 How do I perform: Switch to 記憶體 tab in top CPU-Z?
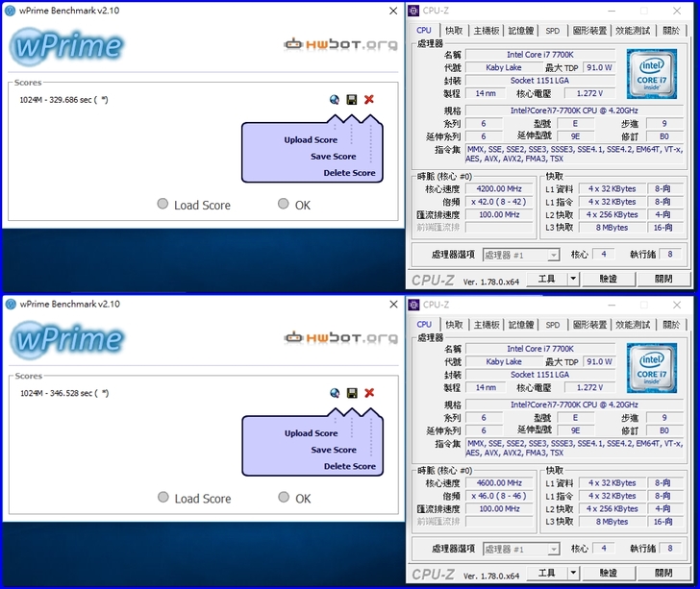coord(521,31)
